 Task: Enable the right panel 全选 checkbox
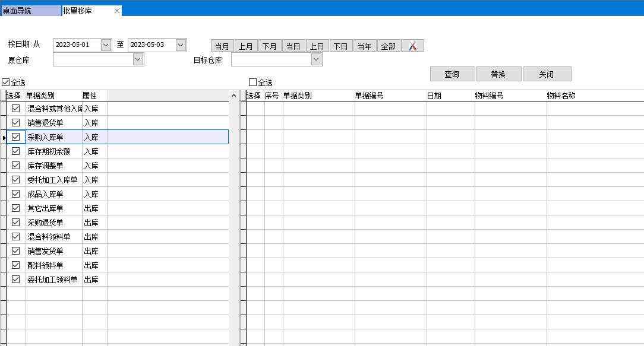coord(253,82)
